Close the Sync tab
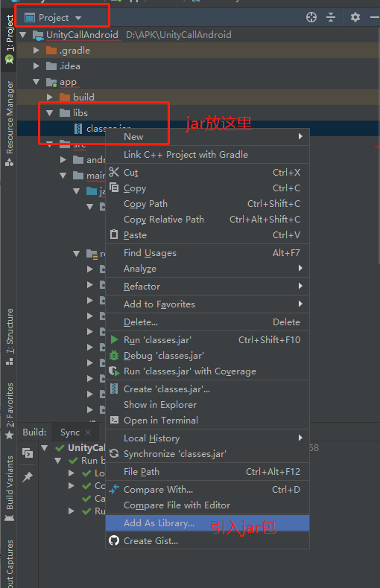 88,432
